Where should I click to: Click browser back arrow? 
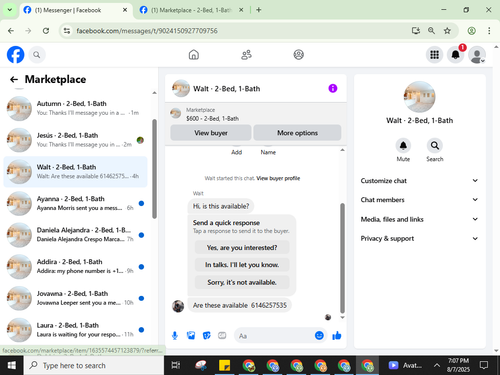(x=11, y=31)
